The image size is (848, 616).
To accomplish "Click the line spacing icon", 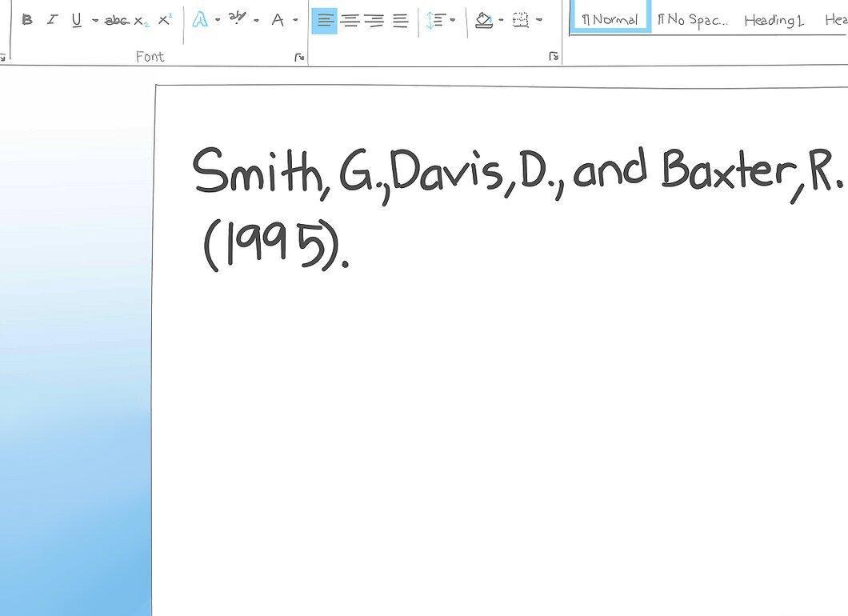I will pyautogui.click(x=434, y=21).
